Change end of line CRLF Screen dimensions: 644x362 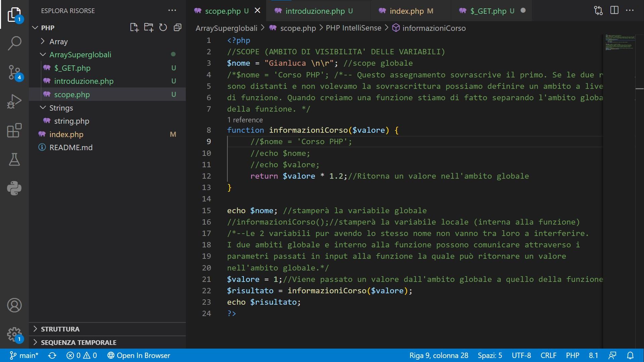[x=548, y=355]
